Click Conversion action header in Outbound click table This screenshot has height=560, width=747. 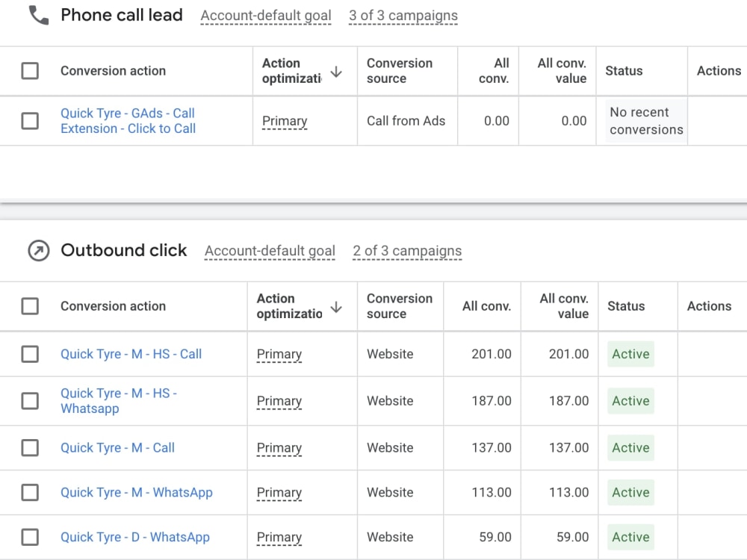click(113, 306)
